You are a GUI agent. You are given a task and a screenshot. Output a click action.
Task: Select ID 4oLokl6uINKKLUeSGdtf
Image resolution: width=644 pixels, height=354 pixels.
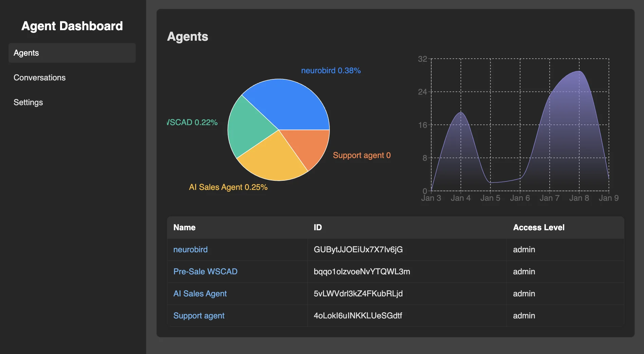358,316
